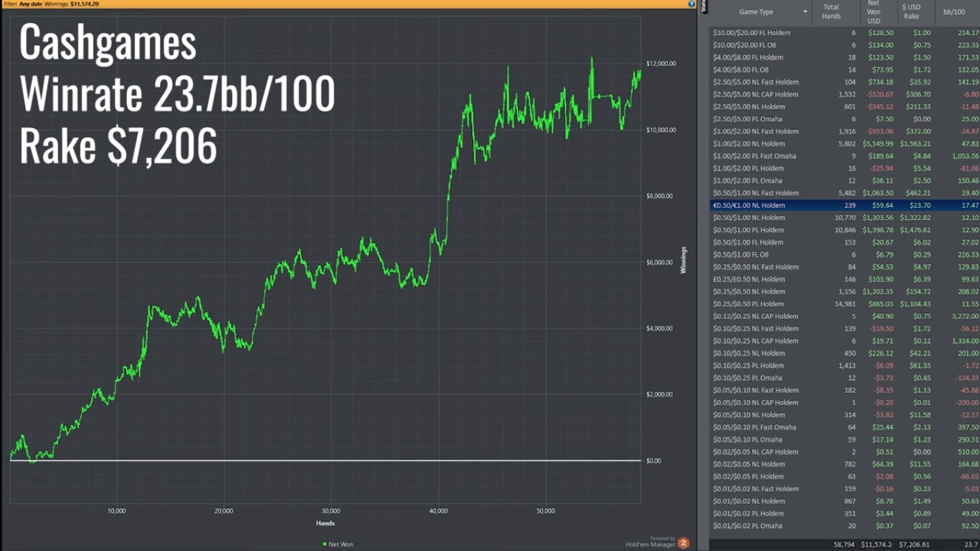Switch to the vertical Stats tab

[x=704, y=6]
